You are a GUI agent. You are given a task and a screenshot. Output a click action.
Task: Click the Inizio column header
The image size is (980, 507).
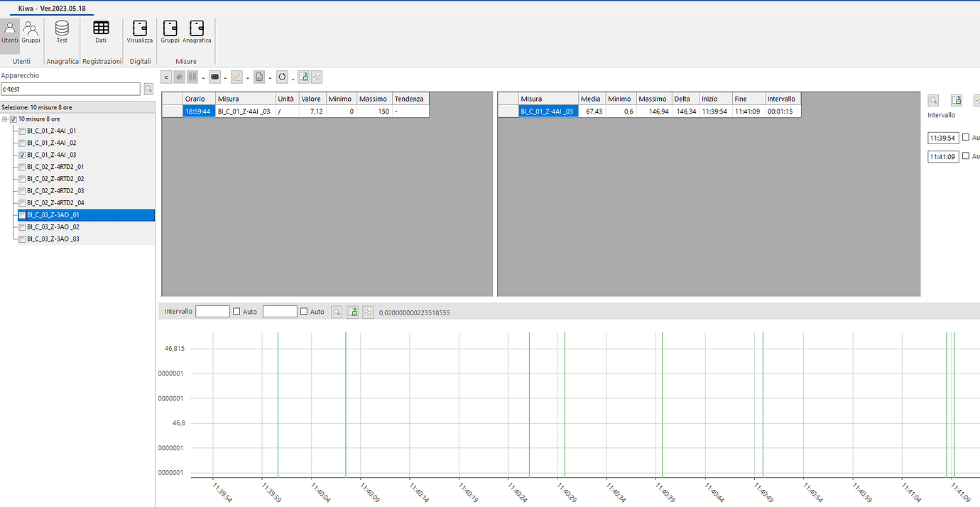(x=716, y=99)
